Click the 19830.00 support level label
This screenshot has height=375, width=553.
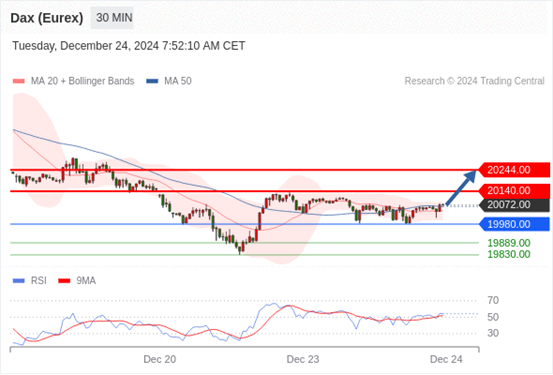pyautogui.click(x=509, y=254)
